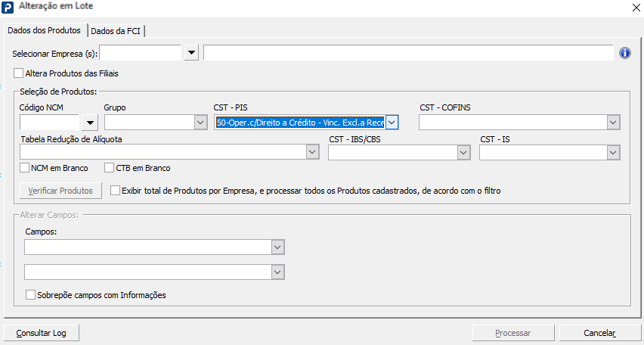Select the 50-Oper.c/Direito a Crédito value
Viewport: 644px width, 345px height.
click(x=300, y=122)
